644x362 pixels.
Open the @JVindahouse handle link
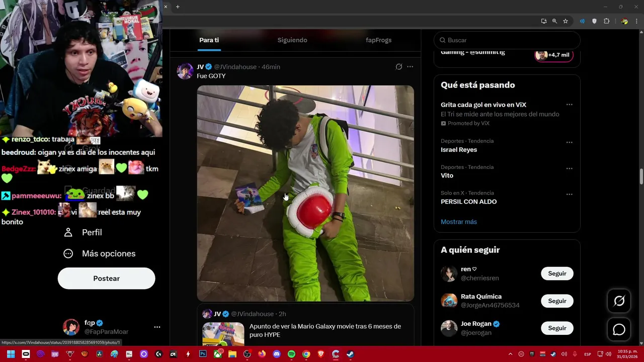coord(235,67)
